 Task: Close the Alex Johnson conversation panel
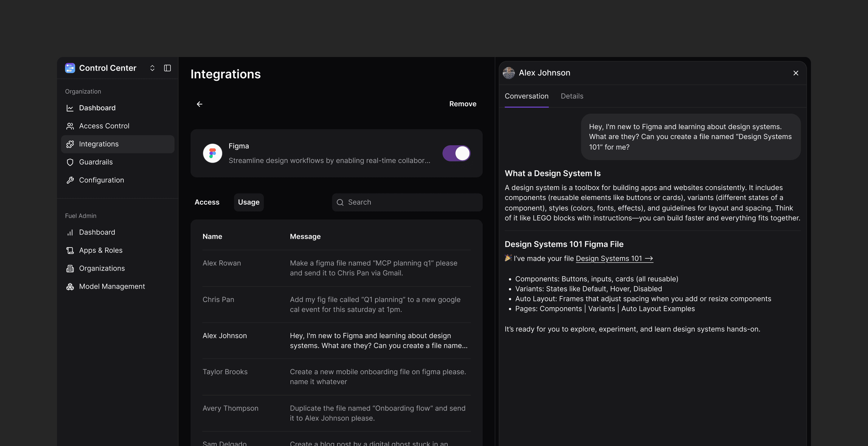pos(795,73)
